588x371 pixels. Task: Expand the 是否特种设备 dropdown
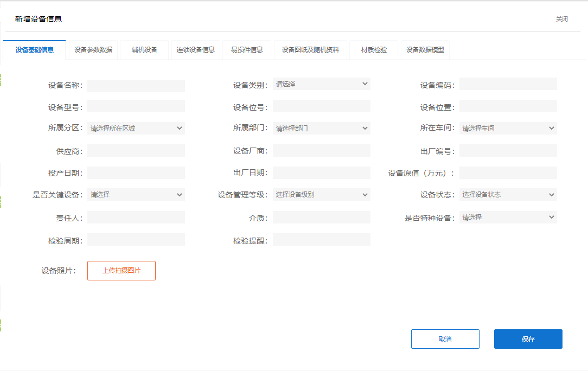[x=508, y=218]
